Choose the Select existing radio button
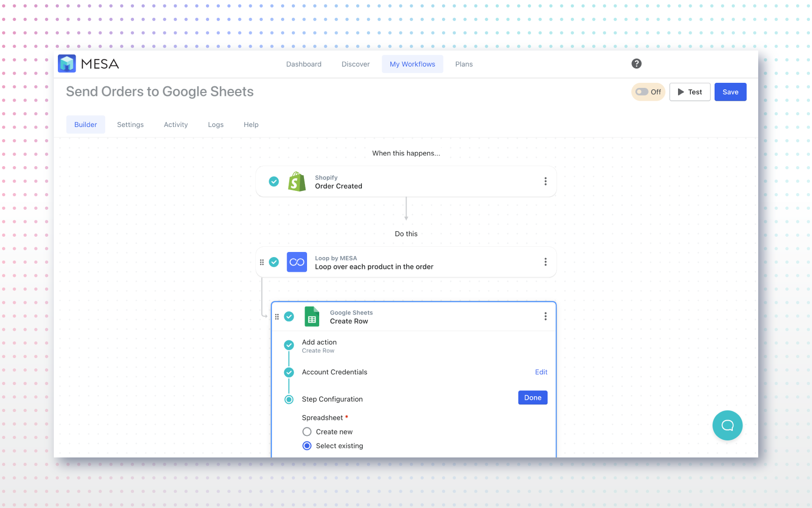Viewport: 812px width, 508px height. tap(307, 446)
